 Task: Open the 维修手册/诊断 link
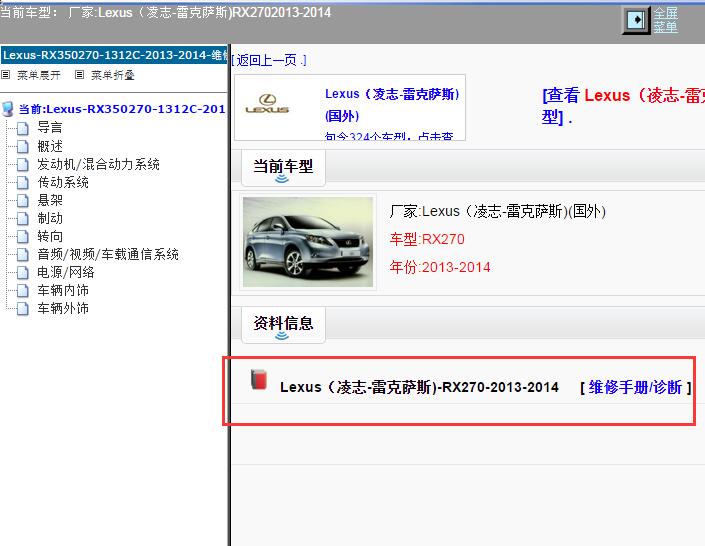(x=635, y=387)
